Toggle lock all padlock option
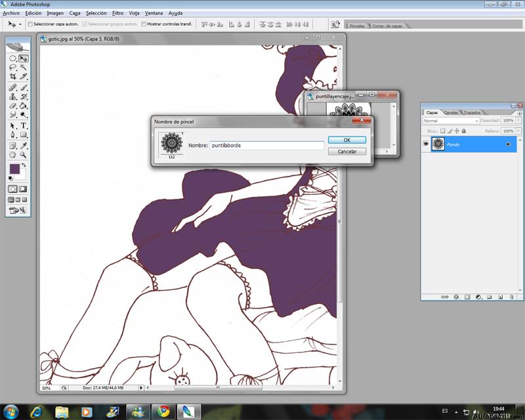This screenshot has width=525, height=420. [464, 131]
